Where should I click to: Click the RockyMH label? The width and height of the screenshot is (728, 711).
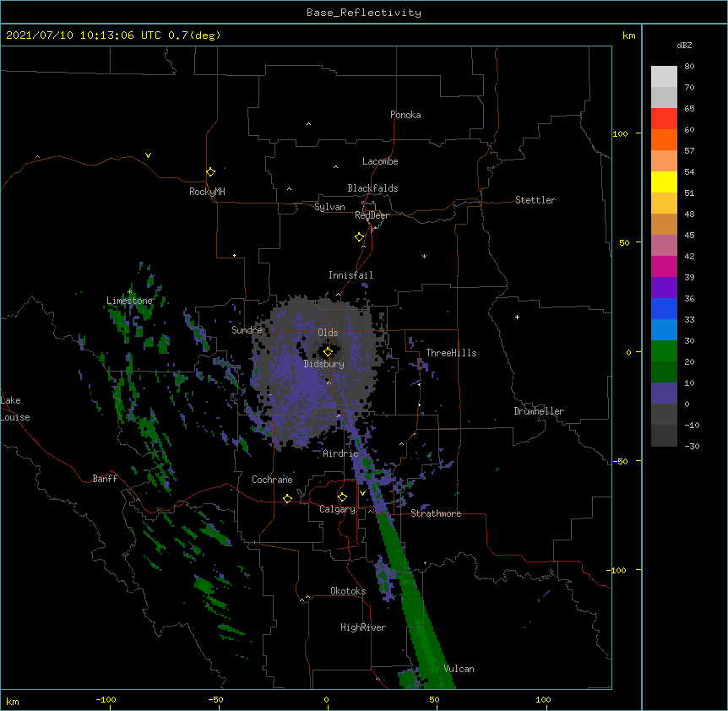[207, 192]
